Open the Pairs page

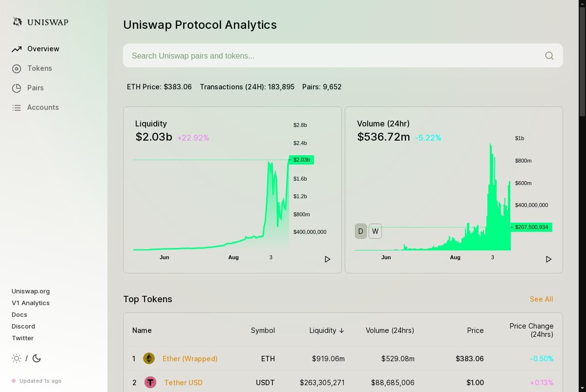(x=35, y=88)
